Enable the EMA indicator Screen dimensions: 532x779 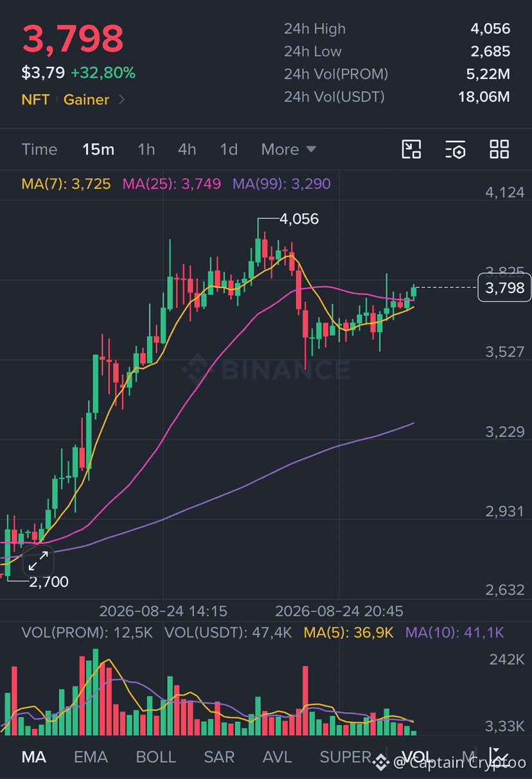point(91,757)
